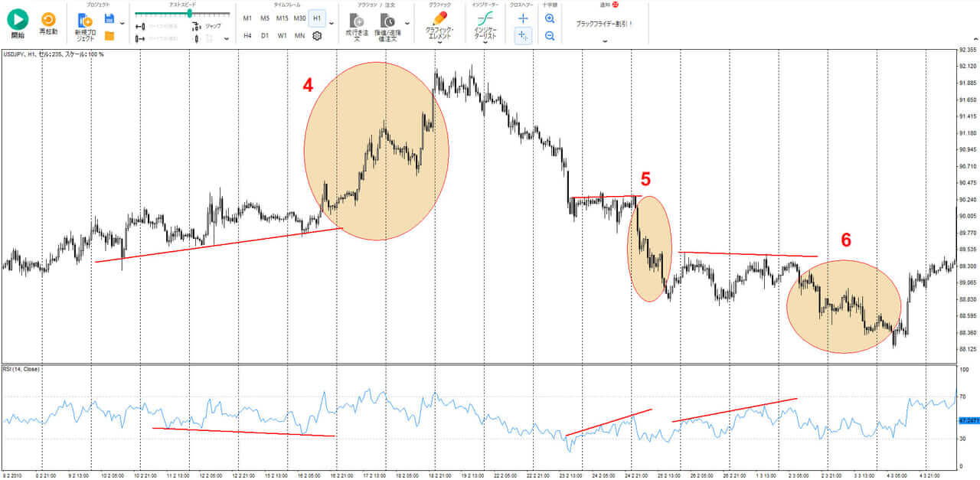Viewport: 980px width, 480px height.
Task: Click the test speed slider handle
Action: [189, 13]
